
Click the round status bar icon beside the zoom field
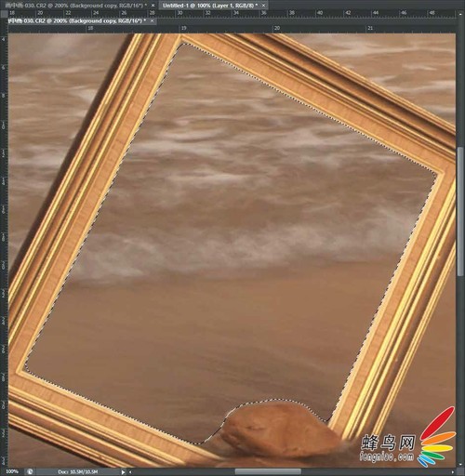[x=31, y=471]
